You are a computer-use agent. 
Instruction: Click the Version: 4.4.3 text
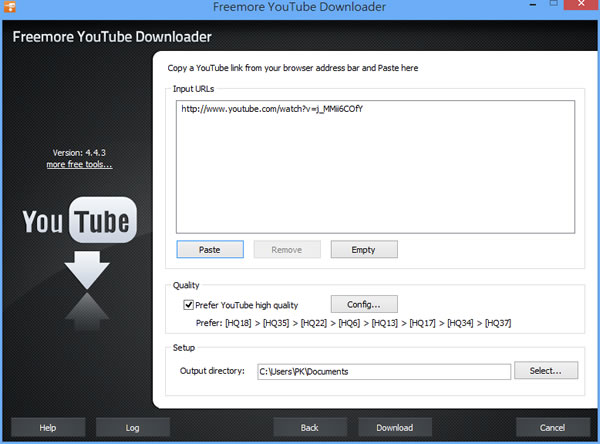point(79,153)
